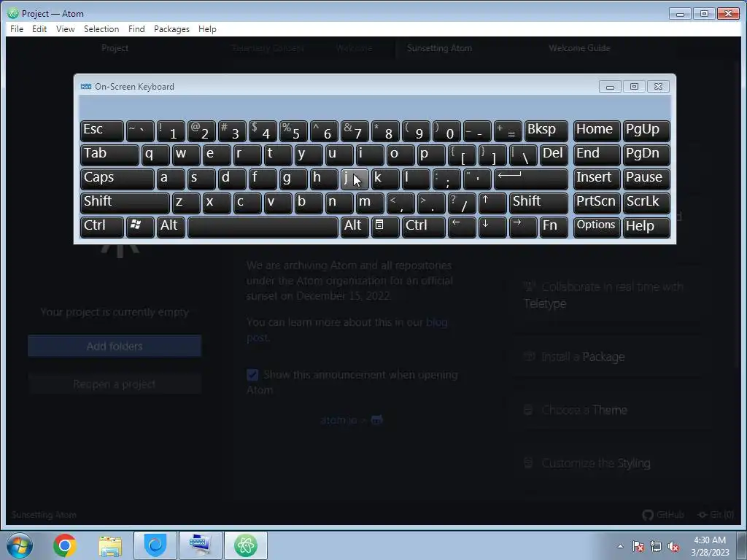Viewport: 747px width, 560px height.
Task: Expand Collaborate in real time with Teletype
Action: (608, 295)
